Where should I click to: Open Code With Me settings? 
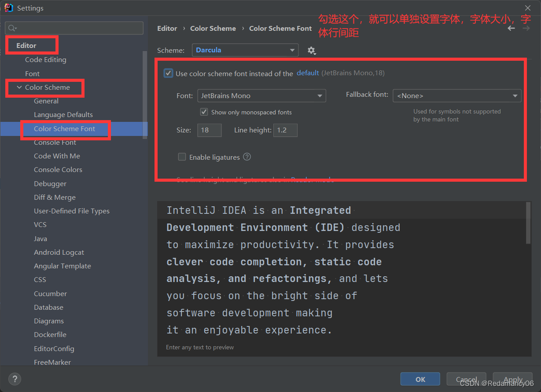[x=57, y=156]
